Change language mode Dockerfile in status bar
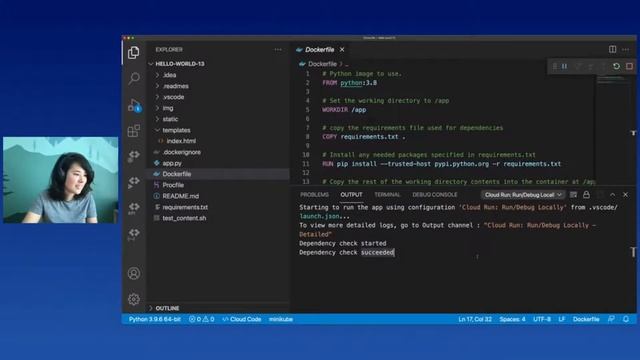The width and height of the screenshot is (640, 360). tap(586, 319)
